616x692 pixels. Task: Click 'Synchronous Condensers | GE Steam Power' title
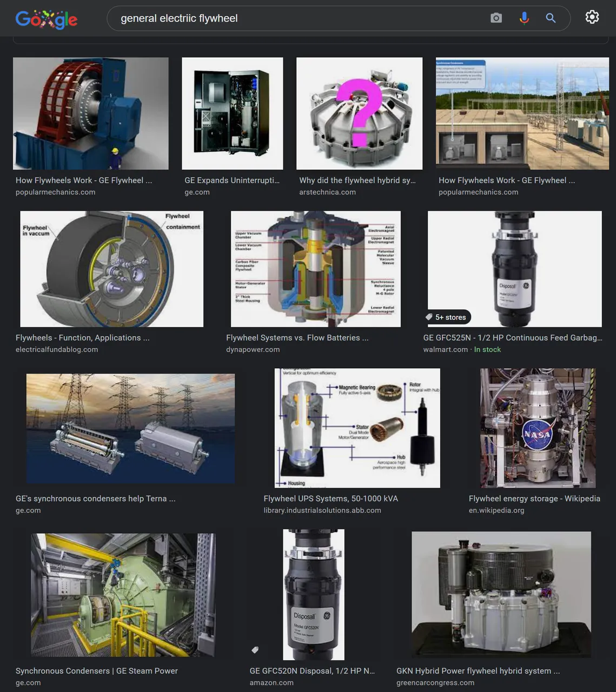coord(97,671)
